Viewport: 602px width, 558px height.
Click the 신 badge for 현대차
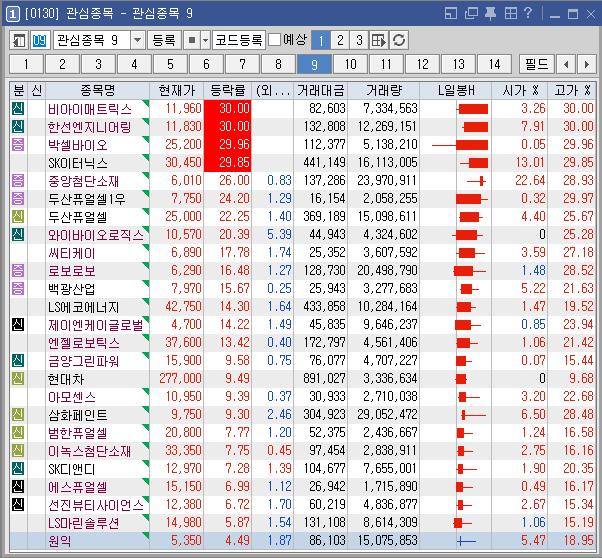[x=18, y=379]
